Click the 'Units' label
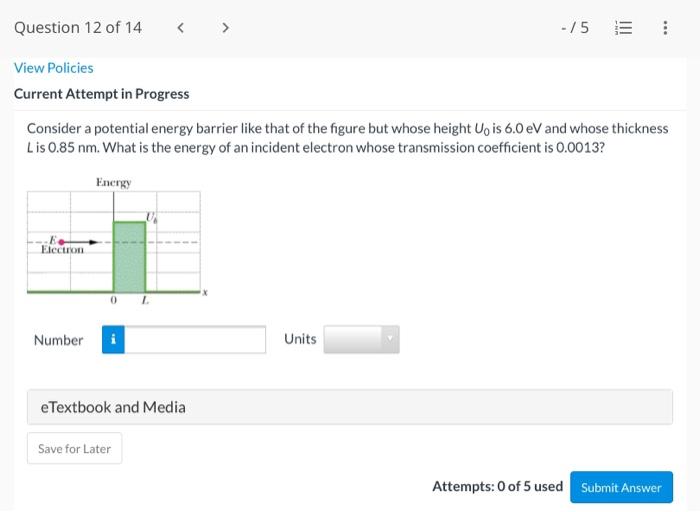 (300, 339)
